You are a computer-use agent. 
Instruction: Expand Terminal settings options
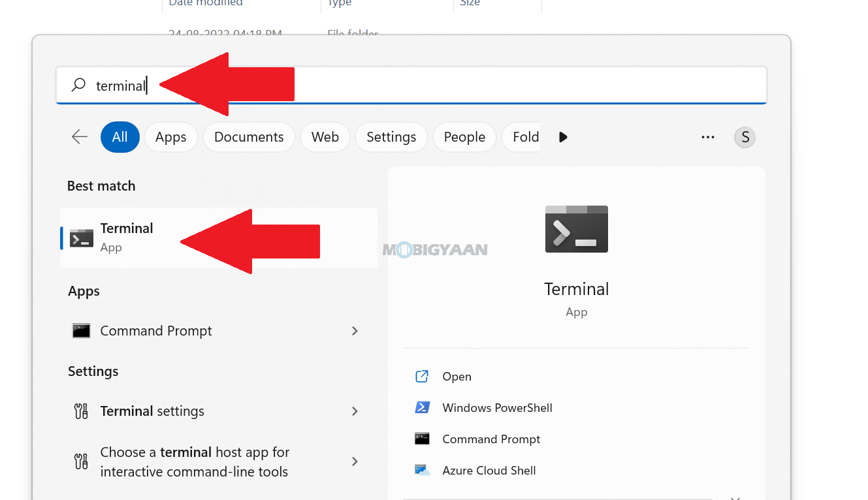point(355,411)
